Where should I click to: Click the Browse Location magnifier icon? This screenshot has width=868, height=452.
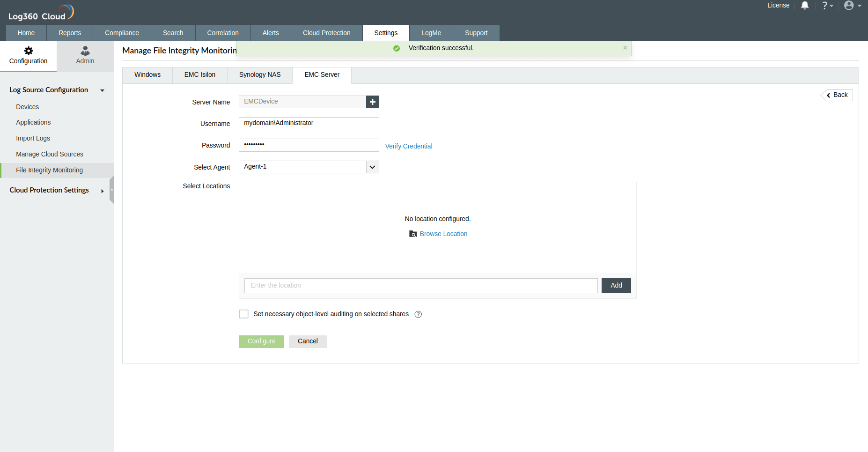click(x=413, y=234)
